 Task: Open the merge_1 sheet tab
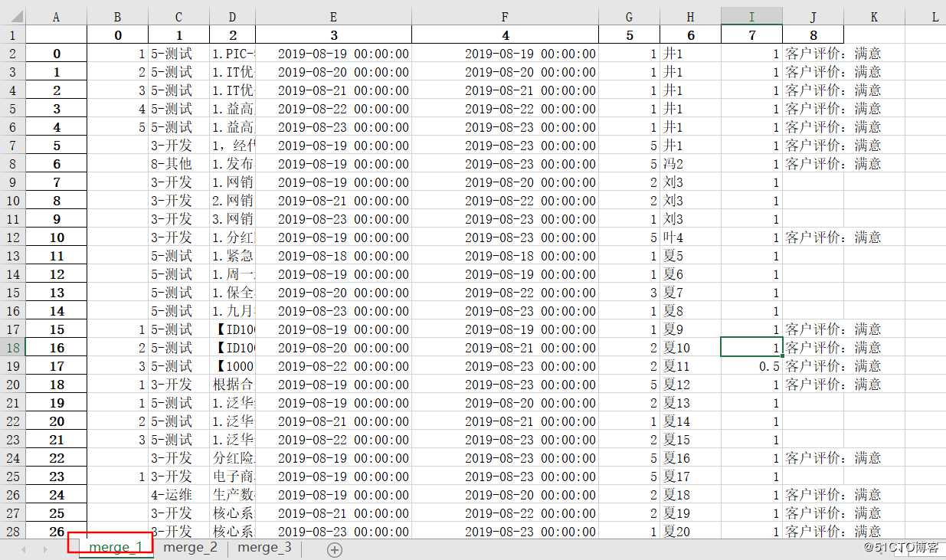pos(116,547)
